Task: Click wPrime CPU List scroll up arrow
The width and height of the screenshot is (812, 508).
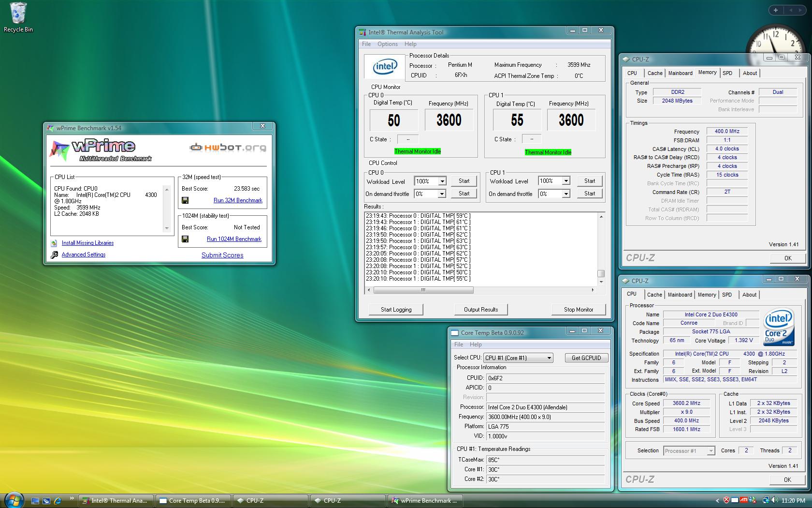Action: 167,189
